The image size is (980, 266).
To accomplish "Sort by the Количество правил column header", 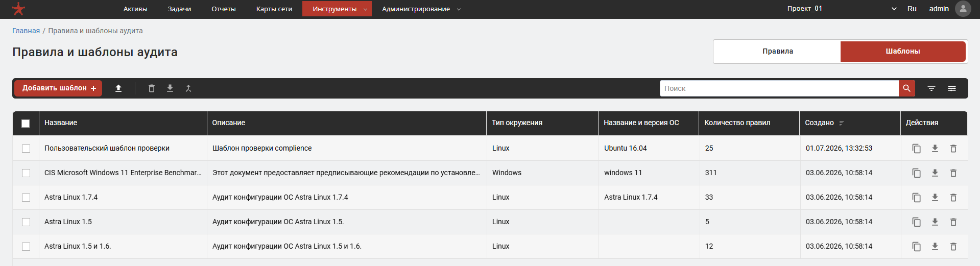I will [x=737, y=123].
